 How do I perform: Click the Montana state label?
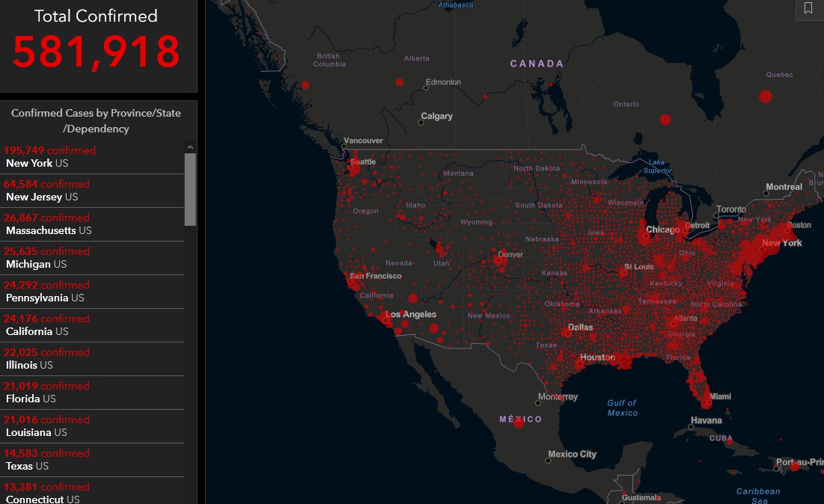pos(458,173)
